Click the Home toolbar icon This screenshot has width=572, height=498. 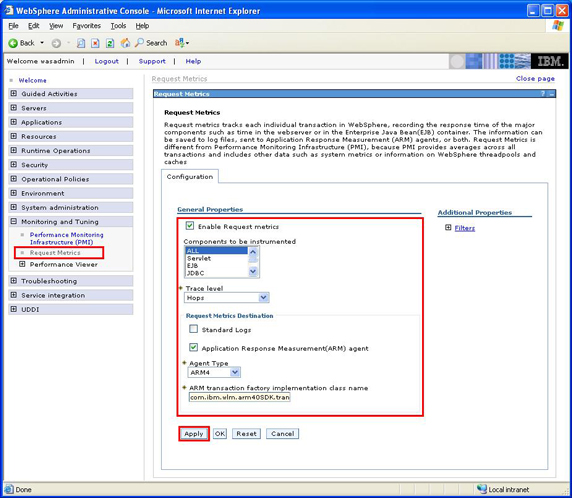(125, 43)
